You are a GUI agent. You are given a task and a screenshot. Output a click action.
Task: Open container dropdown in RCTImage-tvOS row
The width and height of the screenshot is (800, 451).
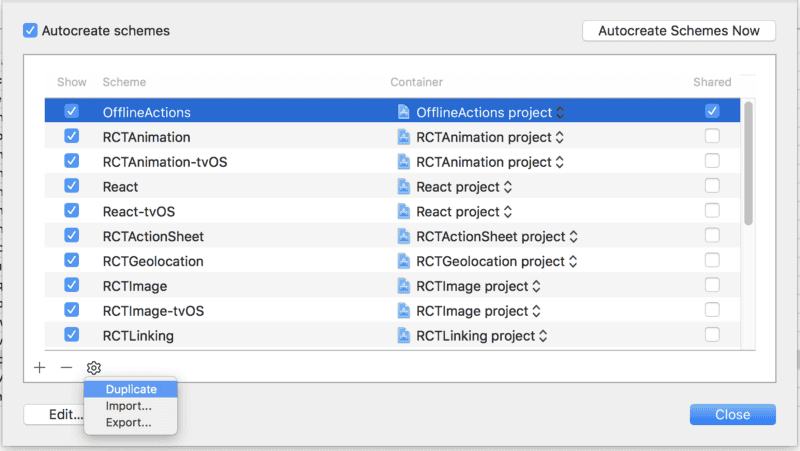[x=536, y=311]
